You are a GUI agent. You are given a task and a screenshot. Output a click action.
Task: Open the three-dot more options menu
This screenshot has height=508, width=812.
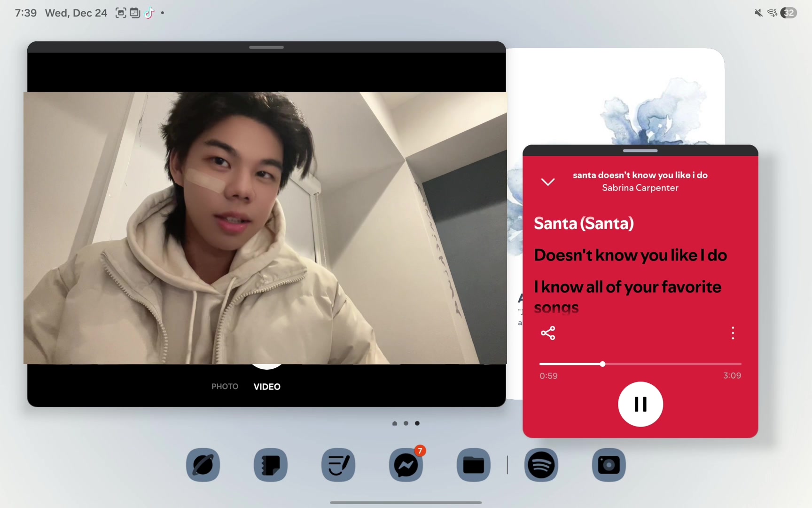pos(733,333)
